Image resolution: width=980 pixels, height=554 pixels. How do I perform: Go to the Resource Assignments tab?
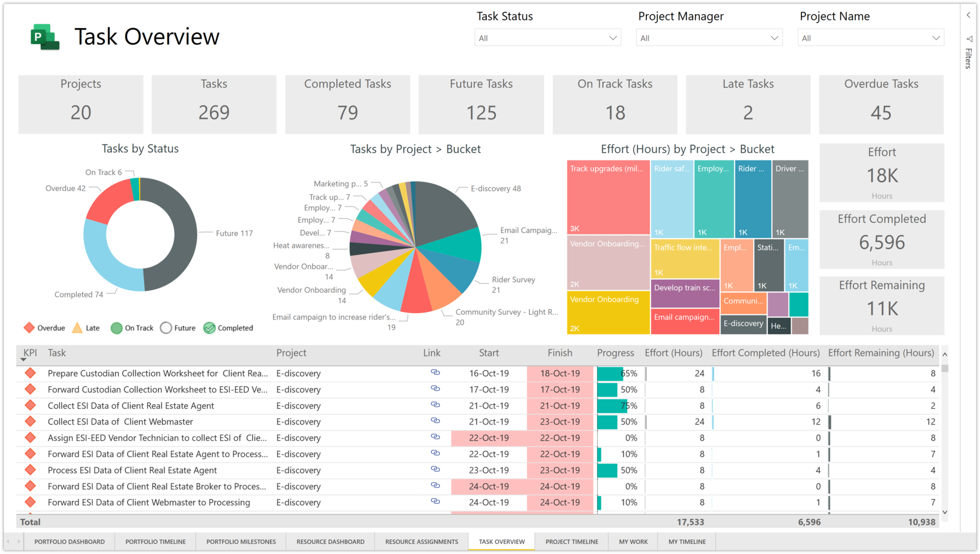(x=421, y=542)
